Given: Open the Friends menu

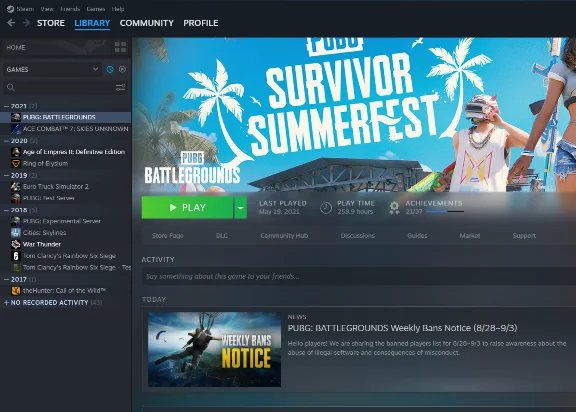Looking at the screenshot, I should (x=70, y=9).
